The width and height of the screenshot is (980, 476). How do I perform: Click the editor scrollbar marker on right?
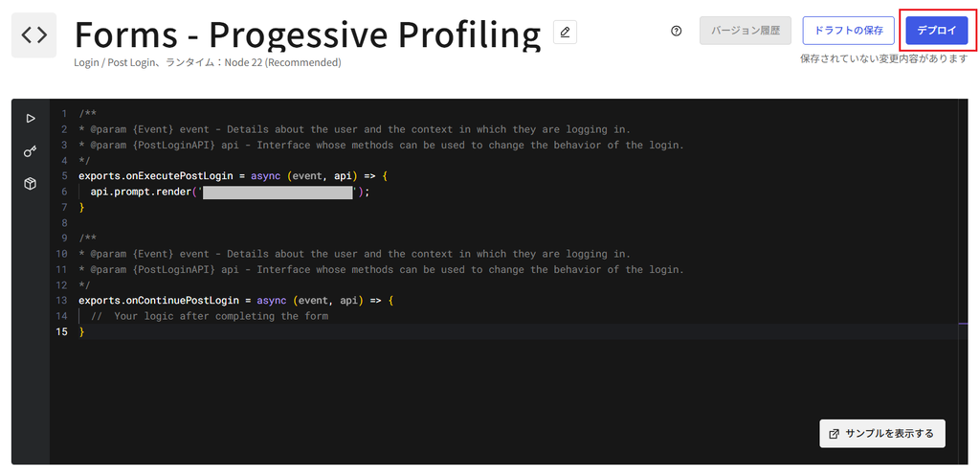point(963,324)
